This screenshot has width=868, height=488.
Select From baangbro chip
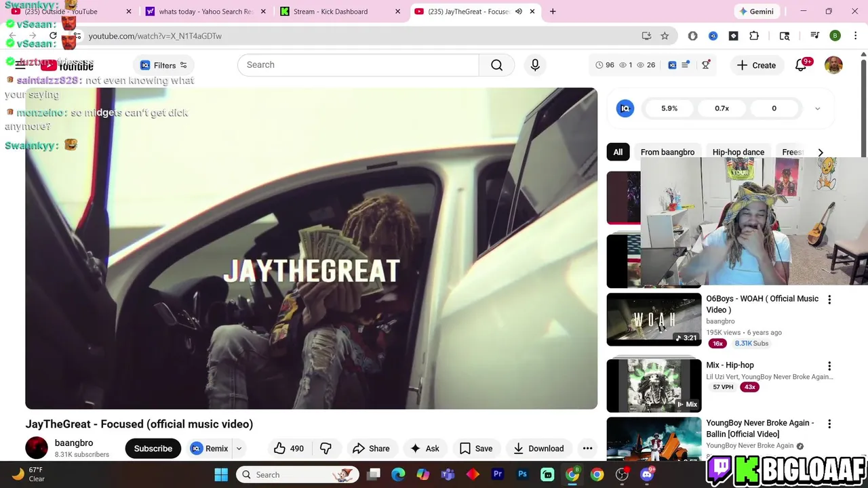tap(667, 152)
